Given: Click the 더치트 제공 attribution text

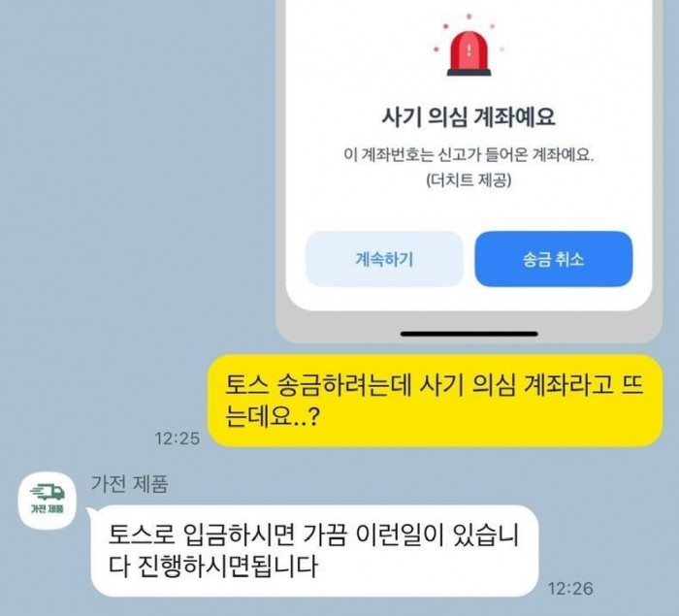Looking at the screenshot, I should click(x=469, y=180).
